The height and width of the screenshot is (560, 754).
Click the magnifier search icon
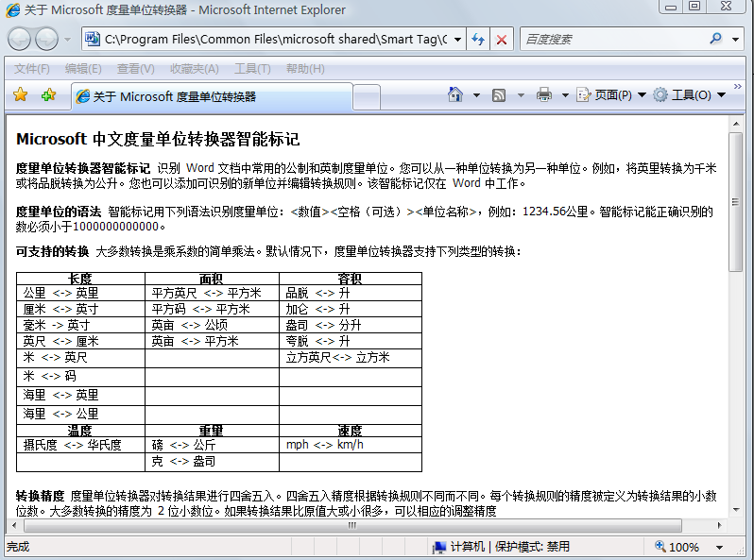[x=716, y=39]
